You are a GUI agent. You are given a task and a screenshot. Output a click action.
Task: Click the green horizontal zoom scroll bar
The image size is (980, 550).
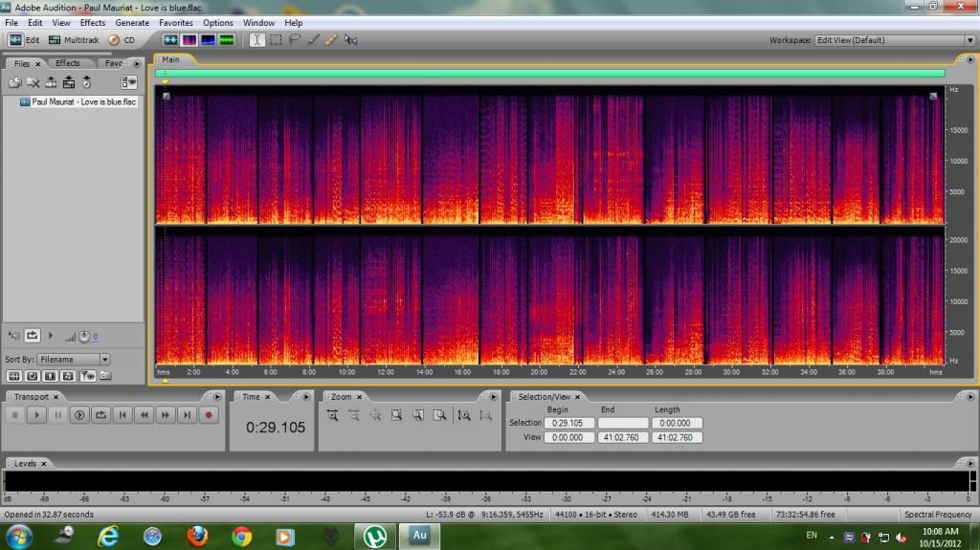tap(550, 74)
